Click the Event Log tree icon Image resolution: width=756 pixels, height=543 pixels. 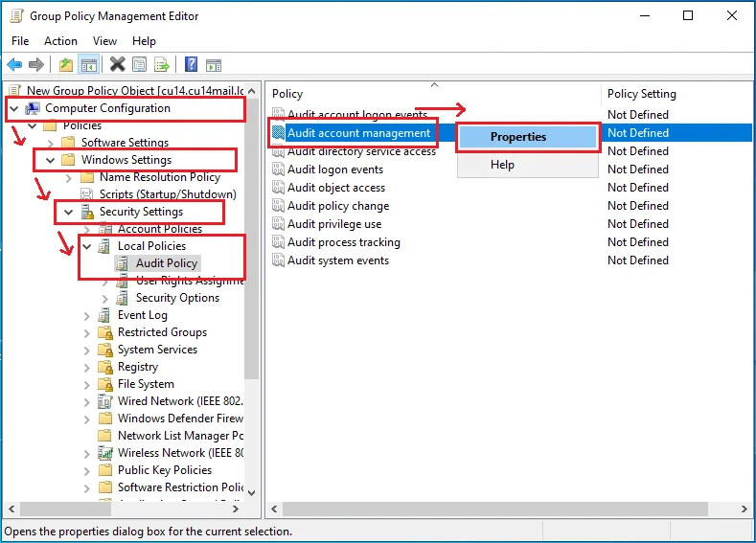pyautogui.click(x=103, y=315)
